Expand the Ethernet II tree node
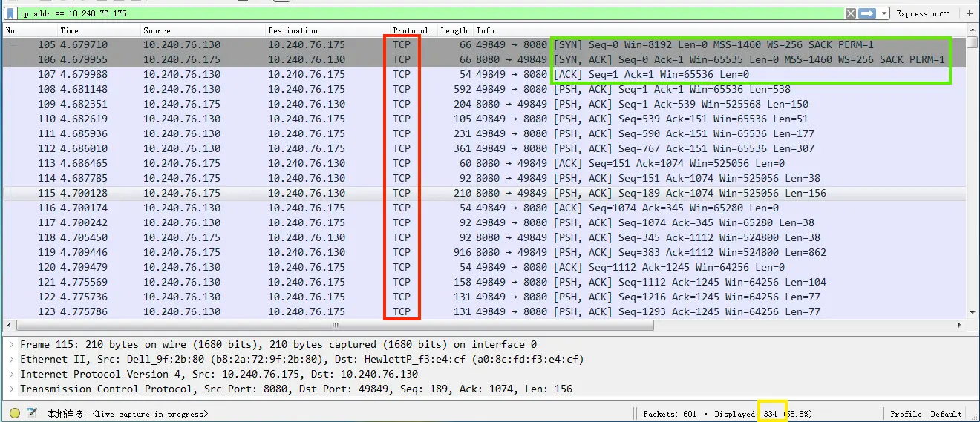Viewport: 980px width, 422px height. [x=11, y=359]
